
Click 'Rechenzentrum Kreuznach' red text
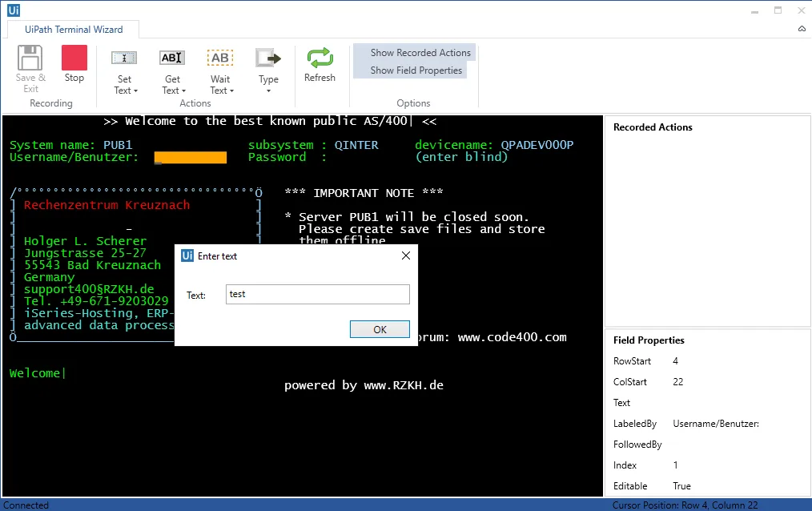pos(107,205)
